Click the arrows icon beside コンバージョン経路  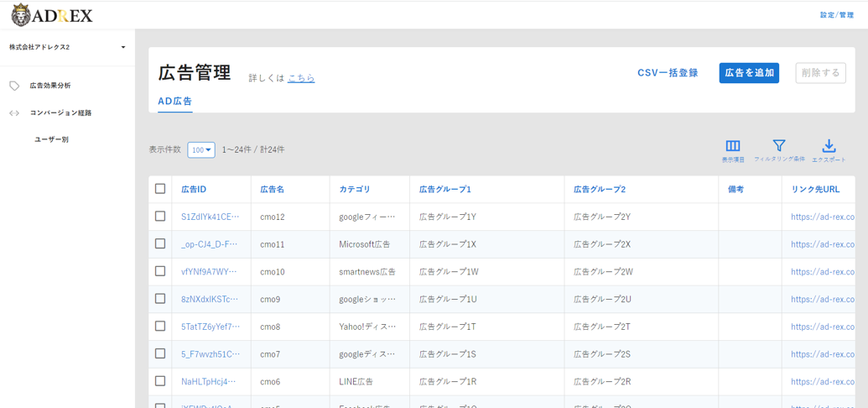coord(14,113)
